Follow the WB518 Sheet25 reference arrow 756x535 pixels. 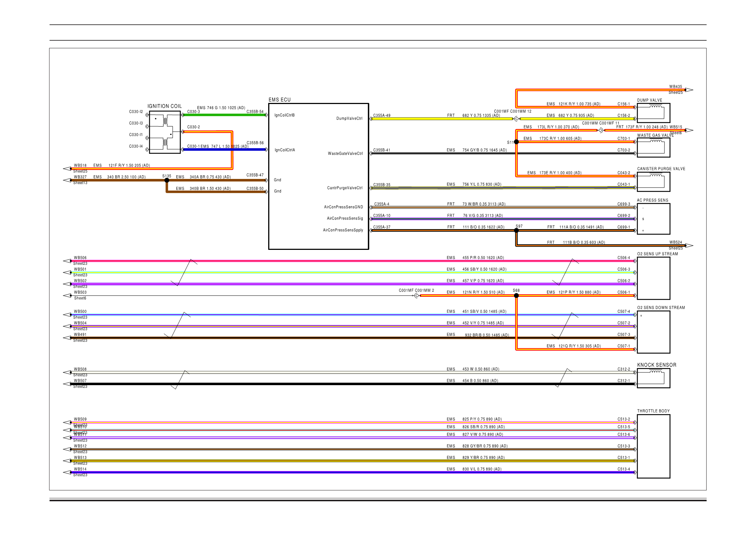(68, 169)
